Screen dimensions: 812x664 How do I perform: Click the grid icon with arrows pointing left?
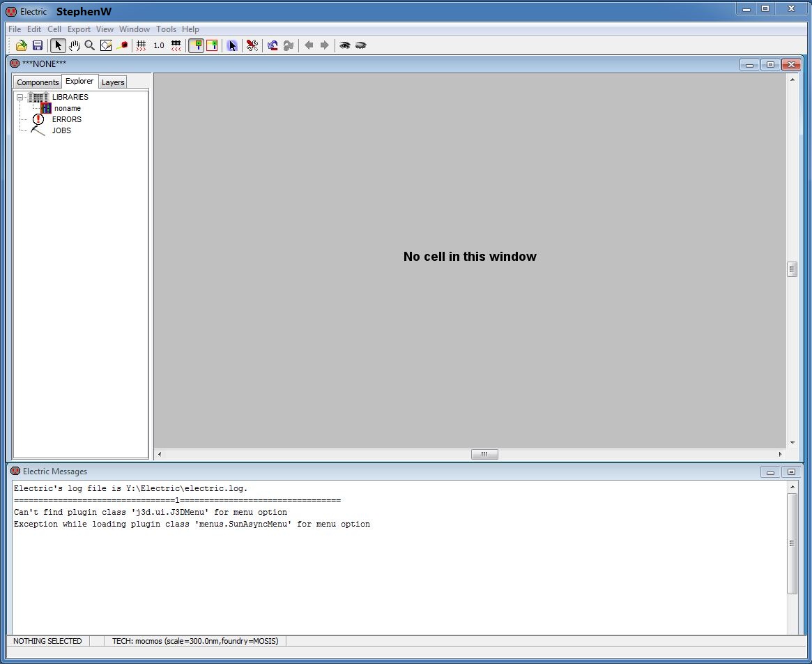point(176,45)
